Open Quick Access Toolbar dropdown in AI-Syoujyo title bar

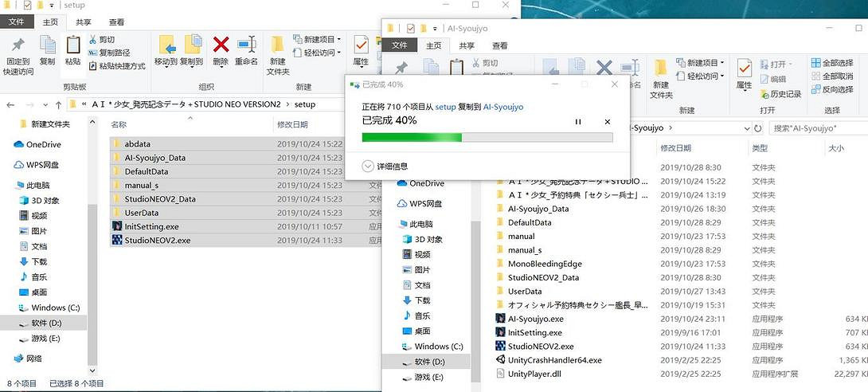click(435, 28)
